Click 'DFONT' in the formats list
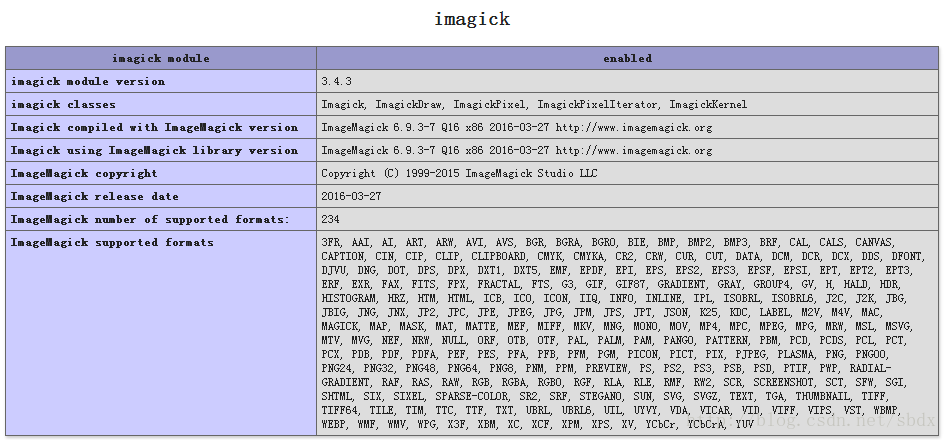The image size is (947, 440). (x=906, y=257)
